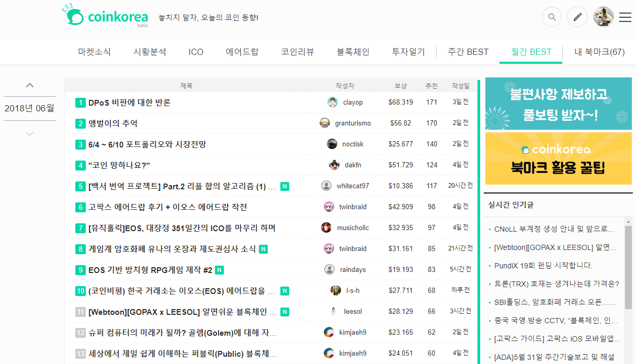636x364 pixels.
Task: Click the 작성일 column header
Action: point(461,86)
